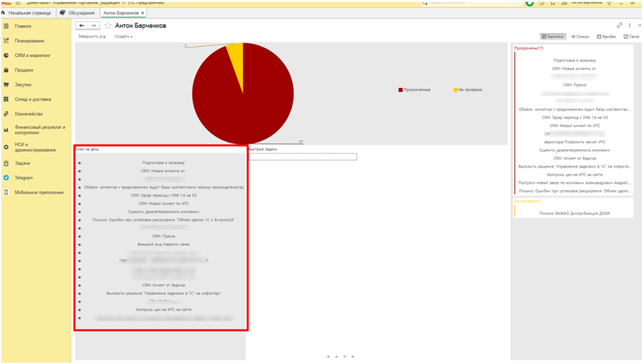Open plan item Подготовка к экзамену

click(x=164, y=163)
